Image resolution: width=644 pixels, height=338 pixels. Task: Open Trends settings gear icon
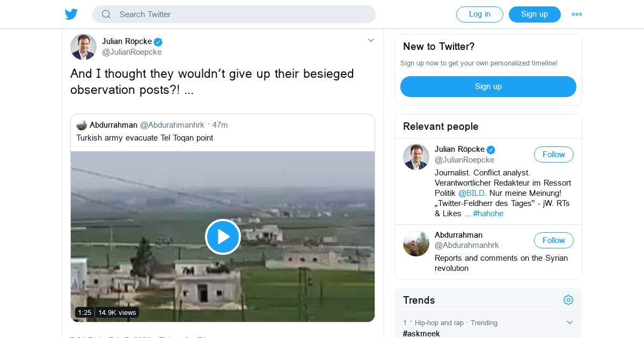coord(568,300)
